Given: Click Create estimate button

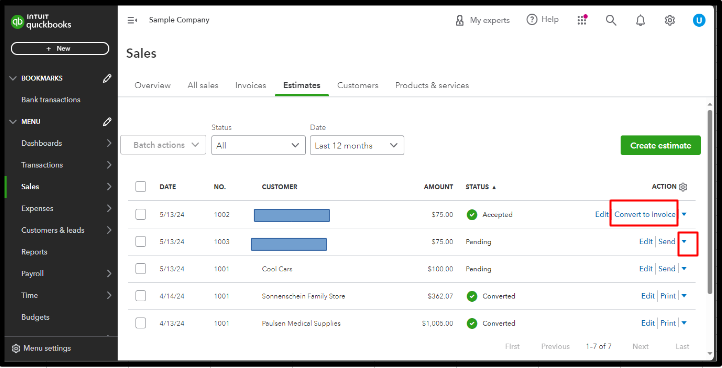Looking at the screenshot, I should (661, 145).
